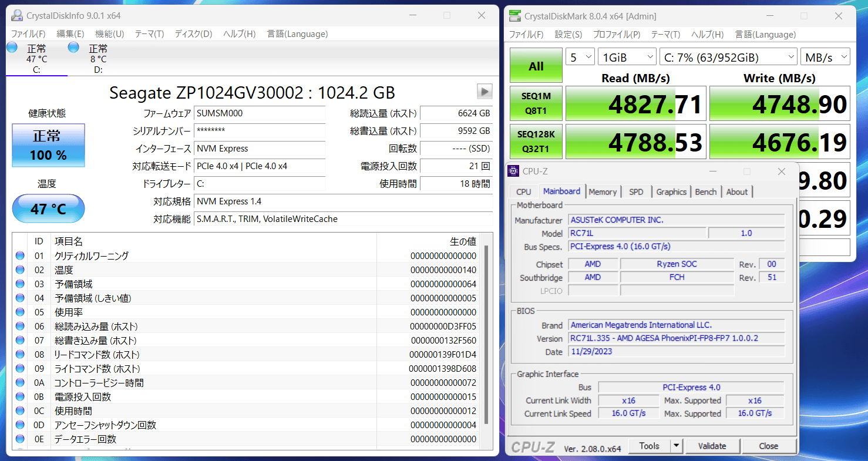
Task: Click the green All benchmark button
Action: [536, 66]
